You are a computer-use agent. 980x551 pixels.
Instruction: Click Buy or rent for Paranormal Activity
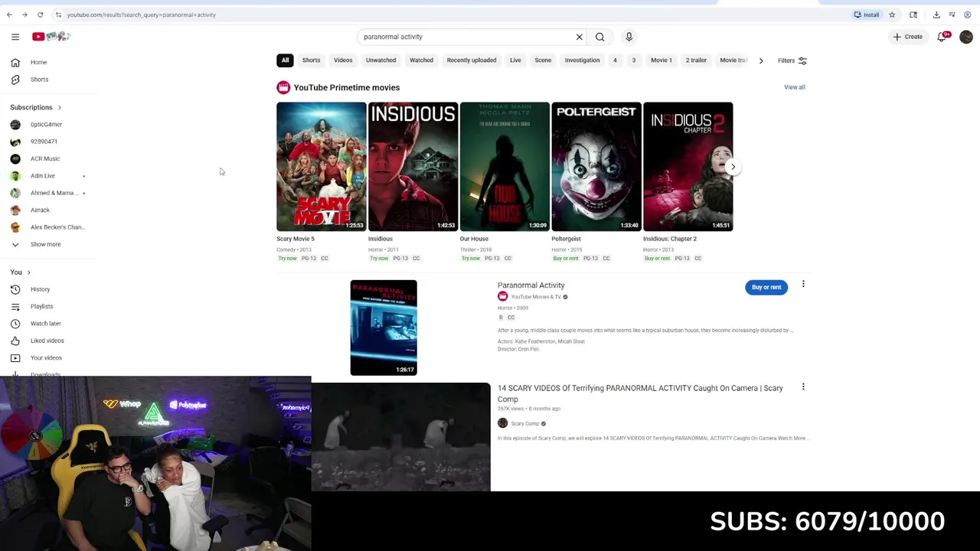pos(766,287)
